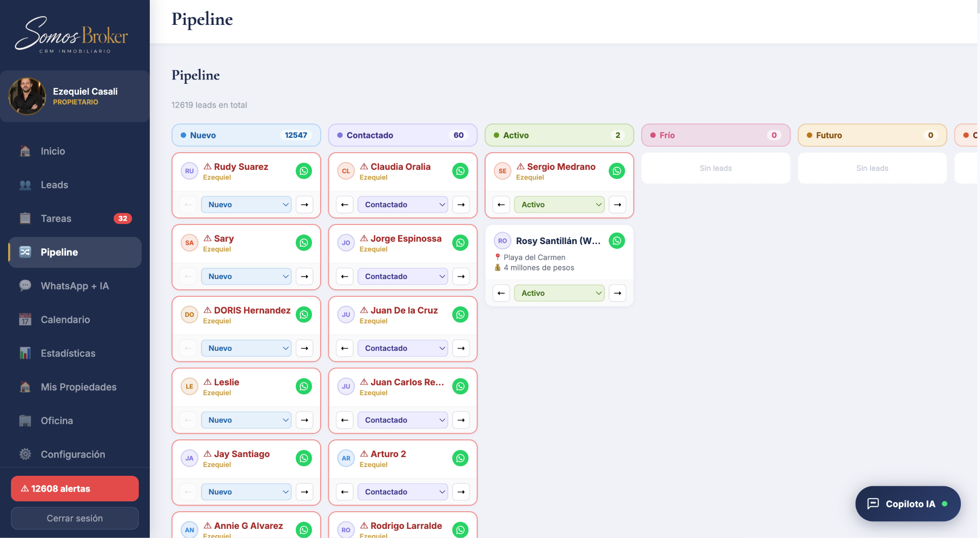Click the RU avatar on Rudy Suarez card
The width and height of the screenshot is (980, 538).
189,171
